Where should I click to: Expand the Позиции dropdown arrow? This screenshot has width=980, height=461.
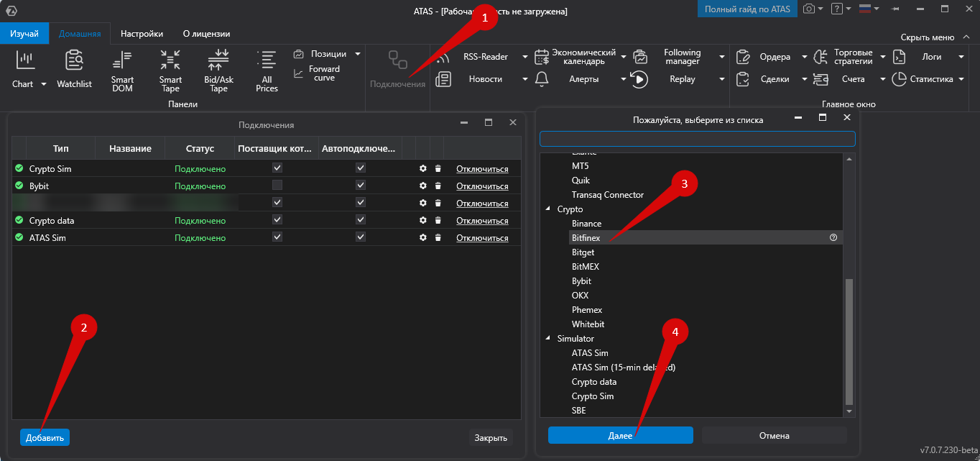click(356, 54)
